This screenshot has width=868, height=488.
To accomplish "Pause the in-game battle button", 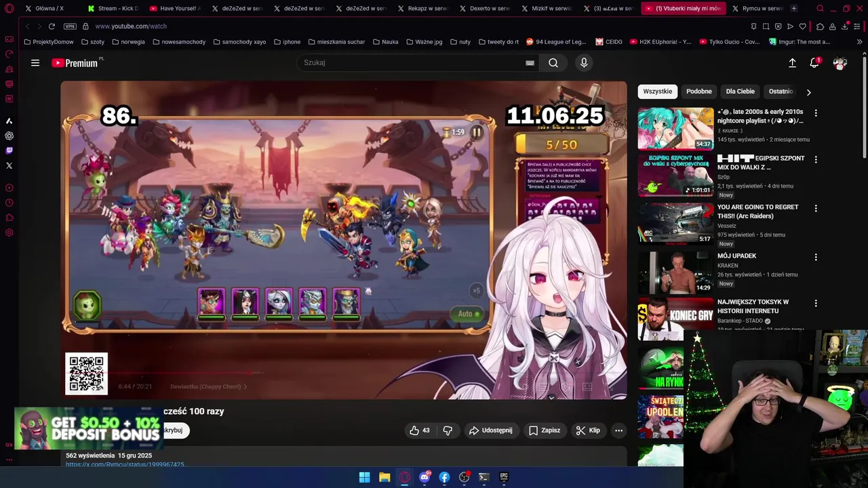I will coord(477,133).
